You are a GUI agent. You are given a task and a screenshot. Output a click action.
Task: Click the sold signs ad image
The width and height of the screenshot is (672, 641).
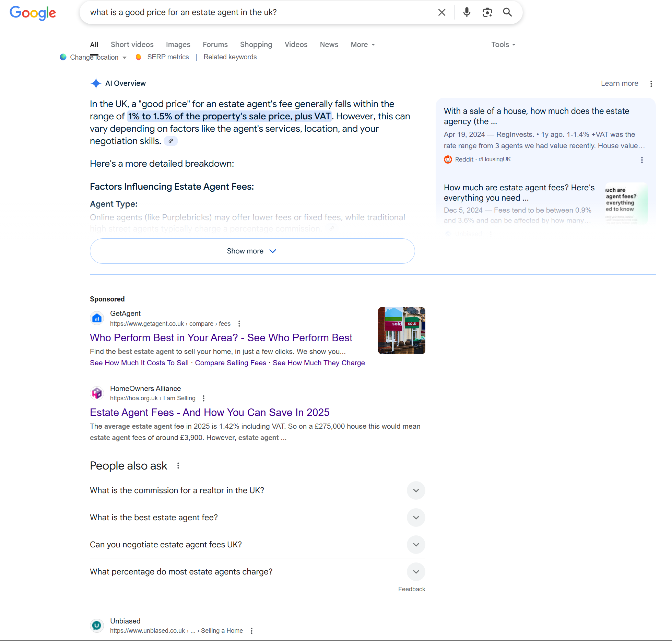tap(401, 331)
